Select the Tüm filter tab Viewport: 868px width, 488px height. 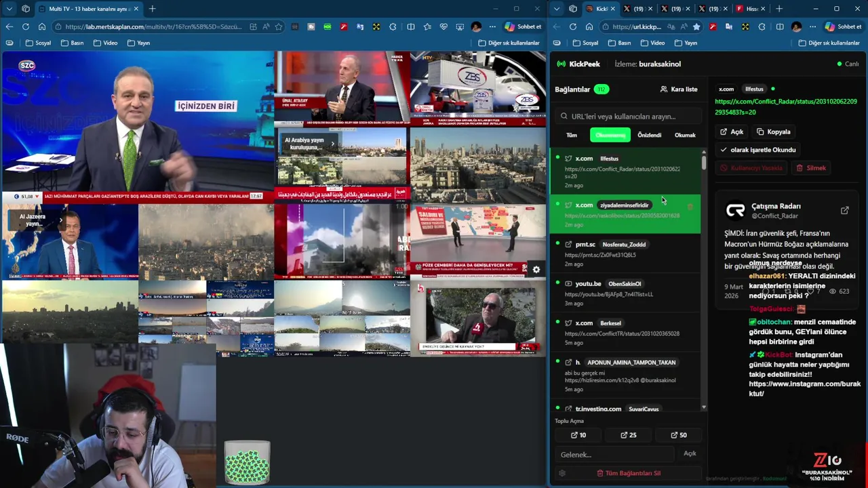(x=572, y=135)
